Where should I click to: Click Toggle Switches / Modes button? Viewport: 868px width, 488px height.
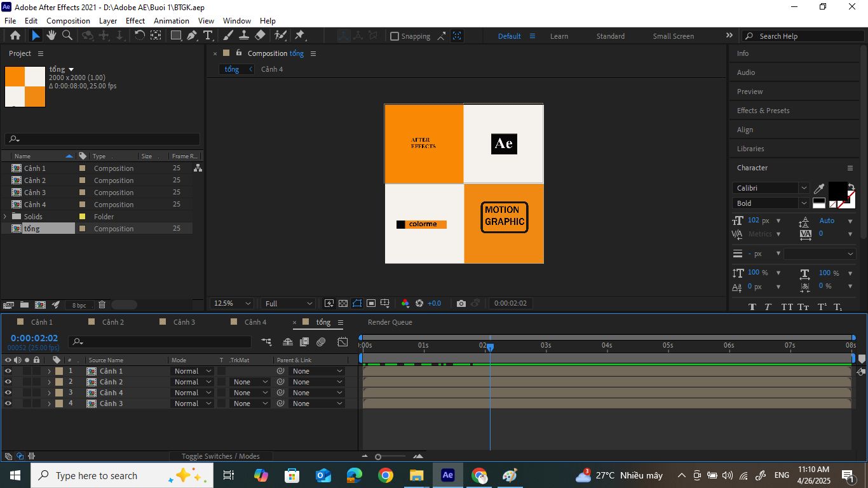click(220, 456)
